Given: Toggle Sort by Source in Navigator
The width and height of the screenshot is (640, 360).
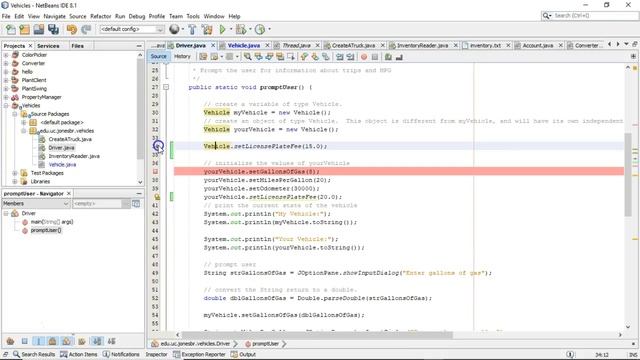Looking at the screenshot, I should click(x=111, y=341).
